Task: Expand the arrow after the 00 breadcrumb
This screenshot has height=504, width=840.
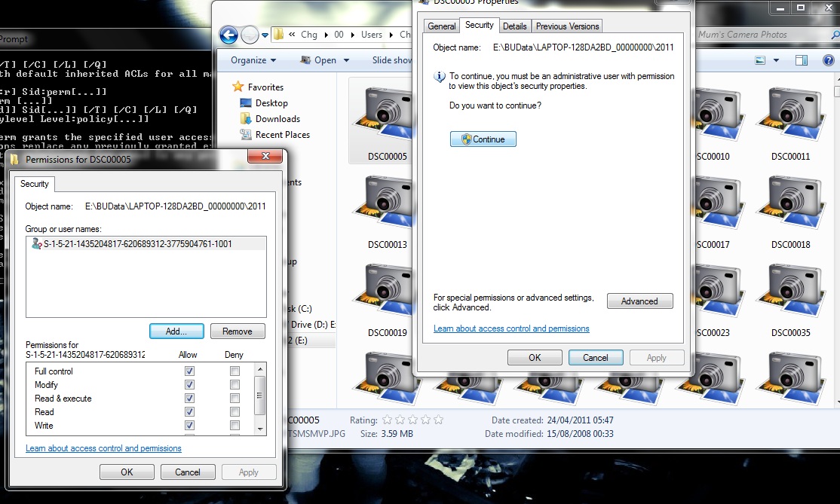Action: coord(352,35)
